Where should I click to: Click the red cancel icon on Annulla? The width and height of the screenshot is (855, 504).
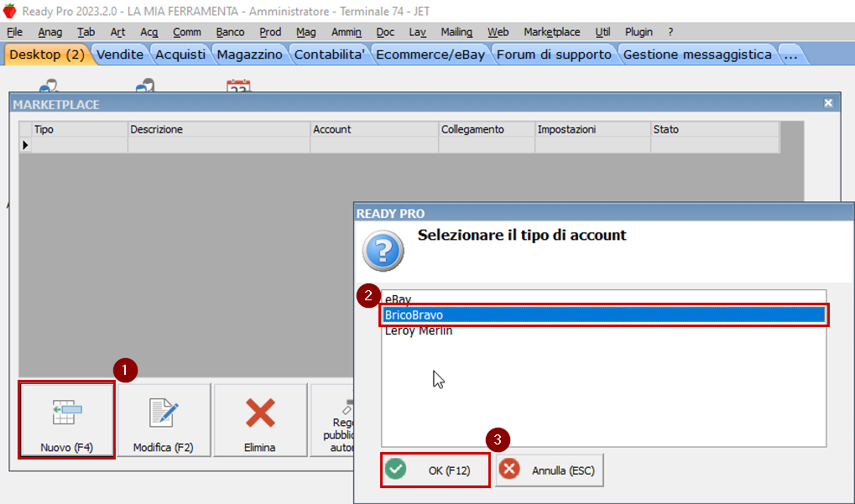[x=511, y=470]
